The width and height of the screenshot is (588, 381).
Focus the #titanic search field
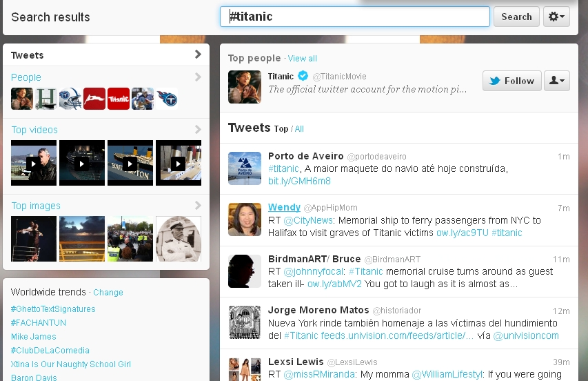pos(355,17)
